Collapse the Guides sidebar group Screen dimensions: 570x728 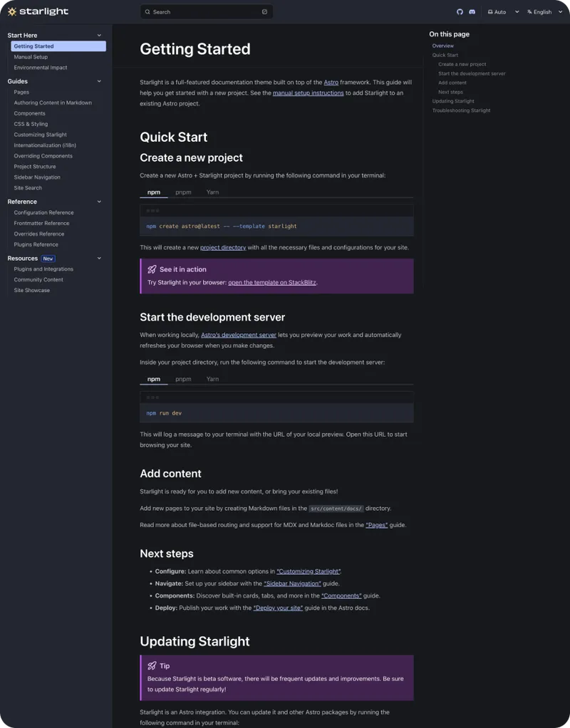click(99, 81)
